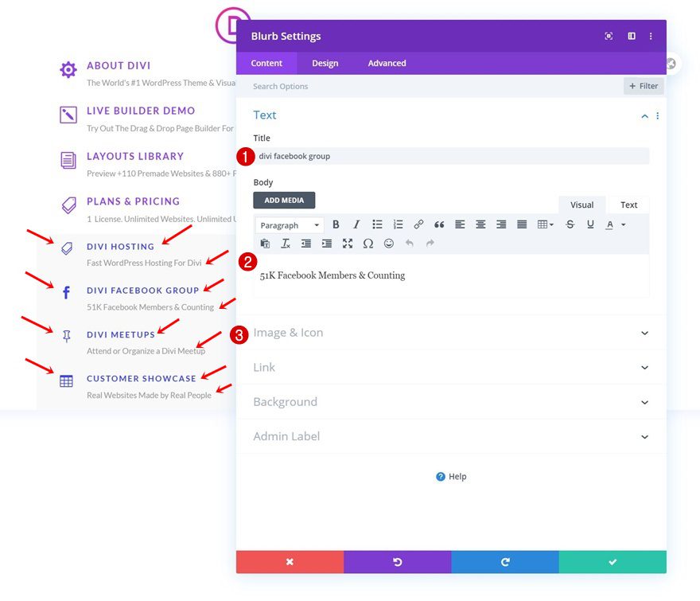Insert a blockquote in the Body editor
Viewport: 700px width, 601px height.
(x=439, y=224)
